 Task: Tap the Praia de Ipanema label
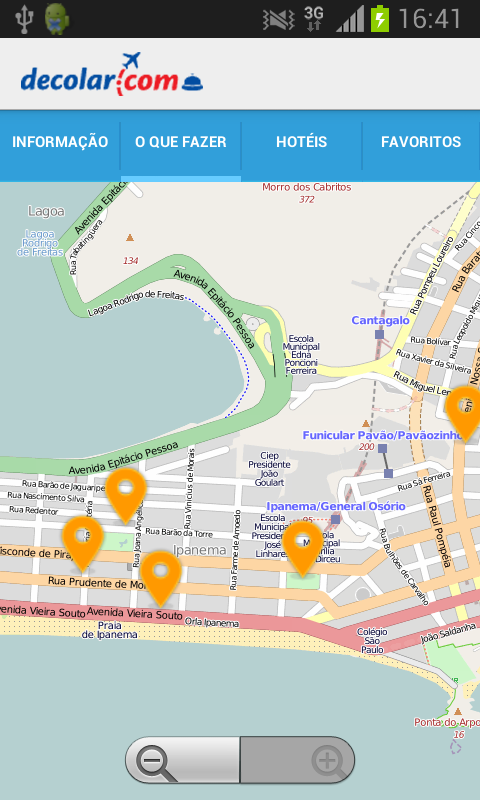click(x=110, y=630)
